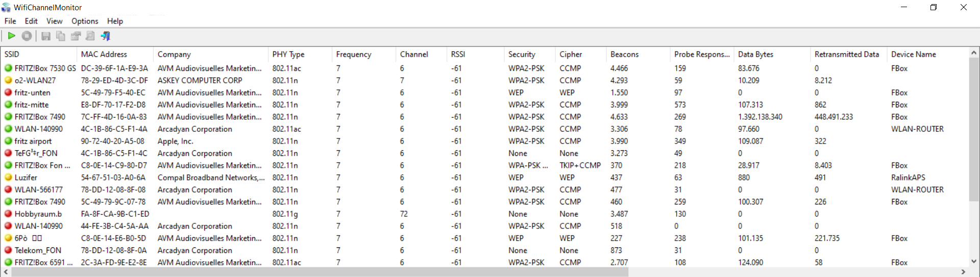Click the Compal Broadband Networks company cell
This screenshot has height=277, width=980.
[211, 177]
